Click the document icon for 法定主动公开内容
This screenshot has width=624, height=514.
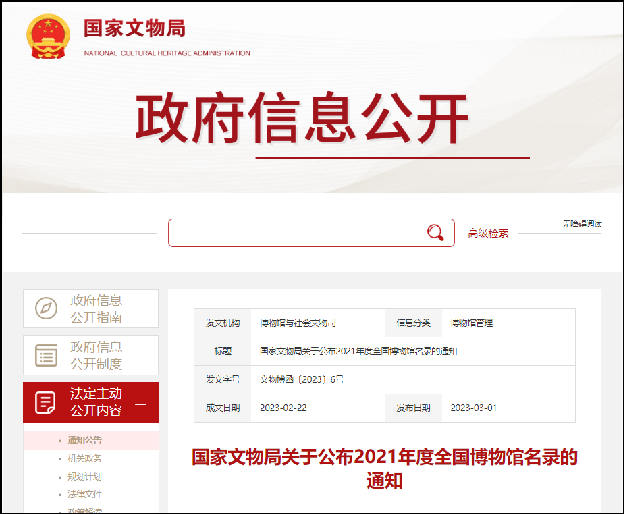coord(46,402)
